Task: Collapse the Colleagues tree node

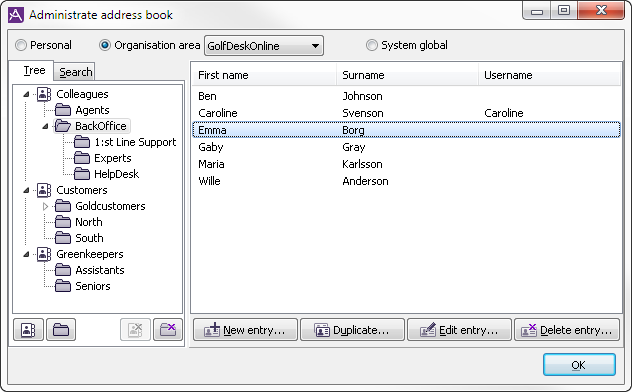Action: coord(26,94)
